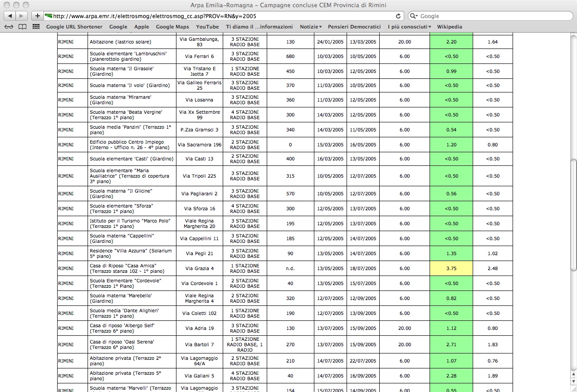The width and height of the screenshot is (577, 392).
Task: Select the Scuola elementare 'Lambruschini' site cell
Action: (x=132, y=56)
